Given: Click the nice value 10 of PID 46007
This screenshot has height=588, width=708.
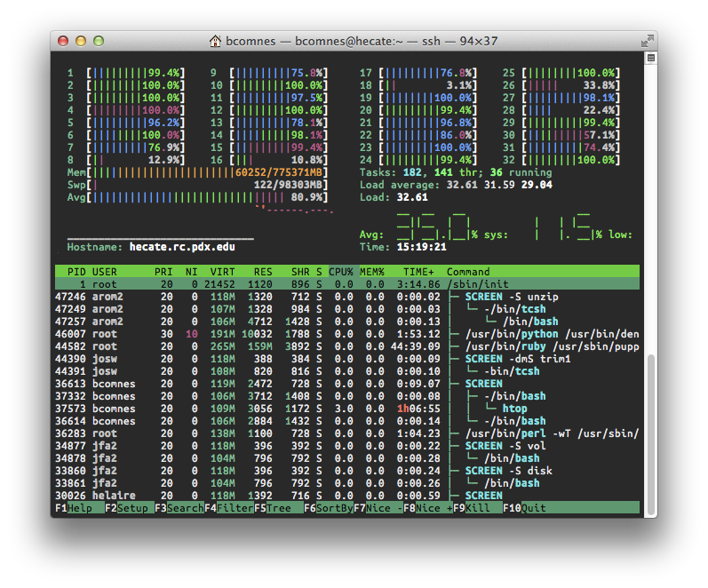Looking at the screenshot, I should pyautogui.click(x=192, y=334).
